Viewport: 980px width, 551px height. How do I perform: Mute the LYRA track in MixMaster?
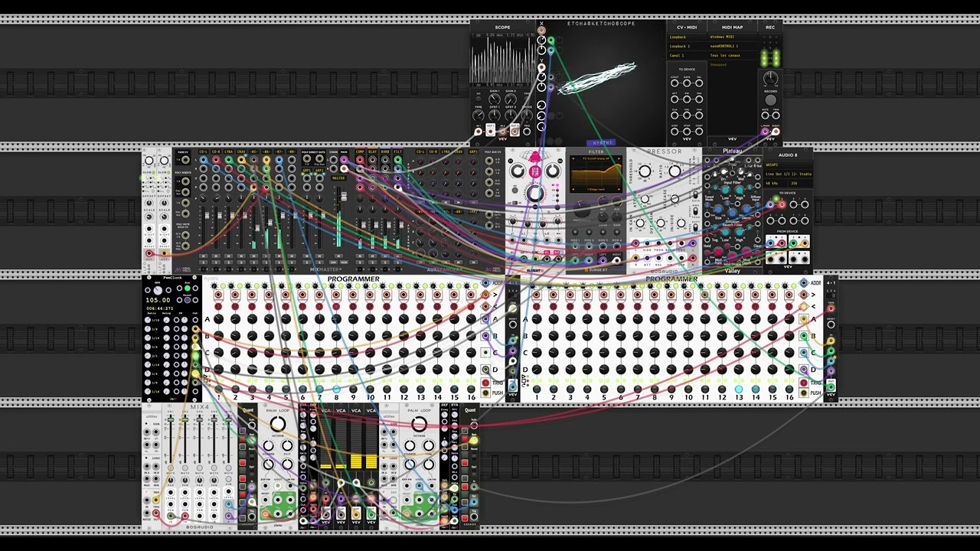(x=228, y=256)
